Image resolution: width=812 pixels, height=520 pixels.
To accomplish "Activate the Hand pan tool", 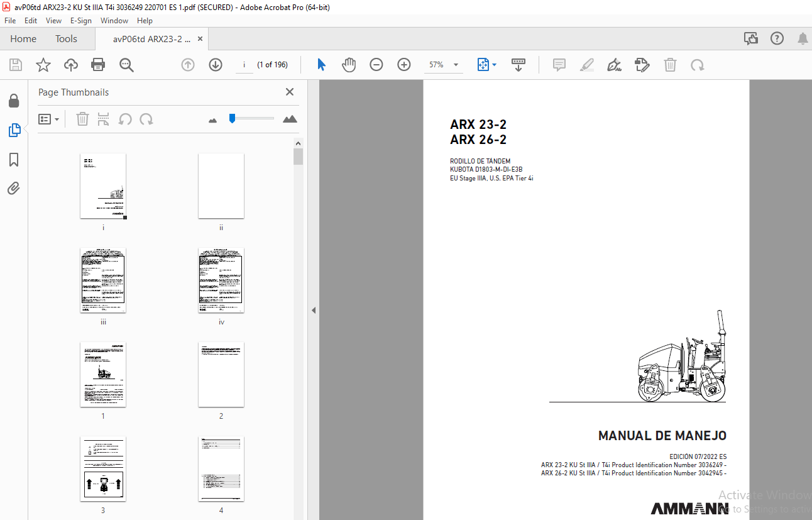I will click(x=349, y=65).
